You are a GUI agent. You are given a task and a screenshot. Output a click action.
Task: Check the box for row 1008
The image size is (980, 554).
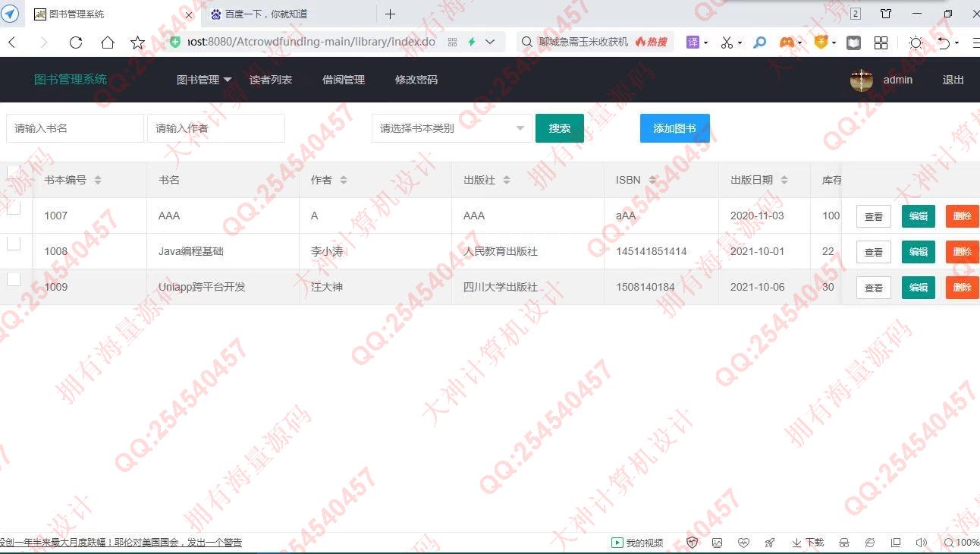[x=14, y=244]
